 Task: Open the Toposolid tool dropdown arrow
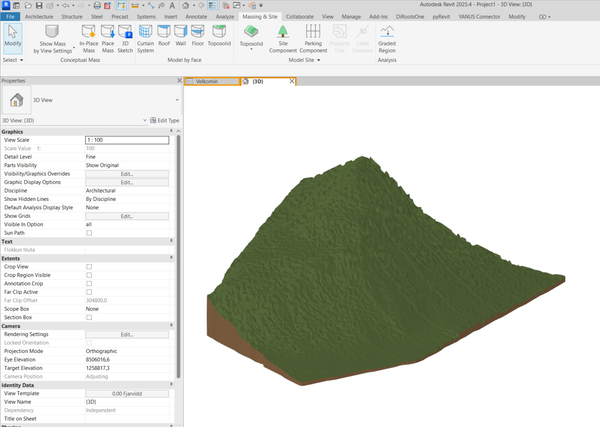pos(251,49)
